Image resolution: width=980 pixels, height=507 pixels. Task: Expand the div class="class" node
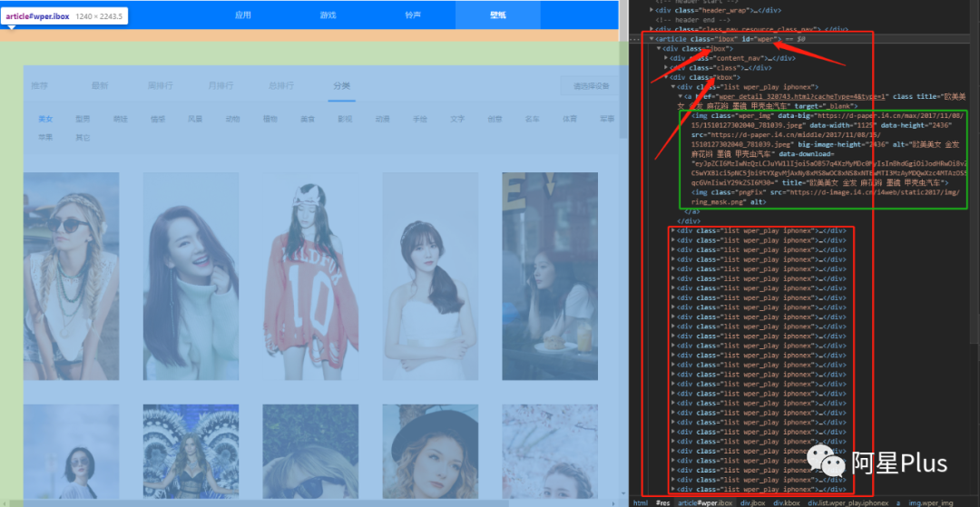[666, 67]
